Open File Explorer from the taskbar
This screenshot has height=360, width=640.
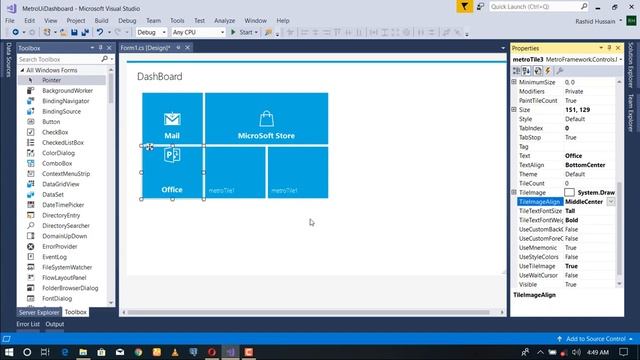83,352
